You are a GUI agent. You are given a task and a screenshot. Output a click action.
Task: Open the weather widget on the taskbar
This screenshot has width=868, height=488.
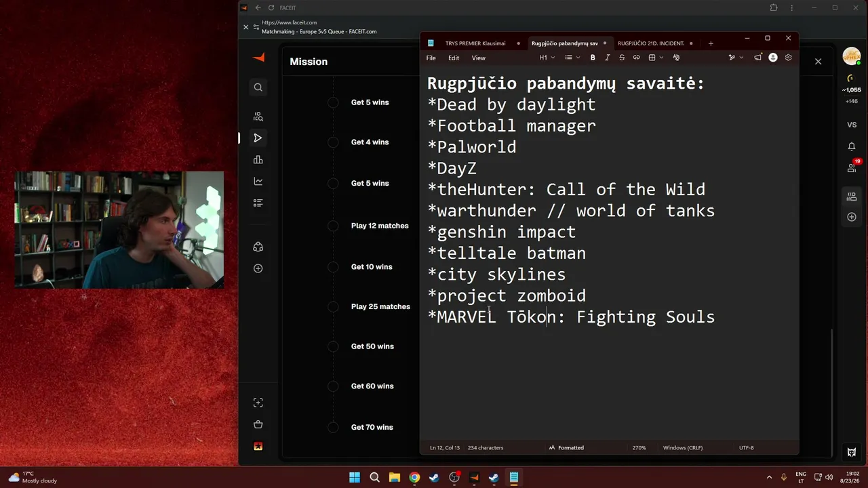click(x=34, y=477)
